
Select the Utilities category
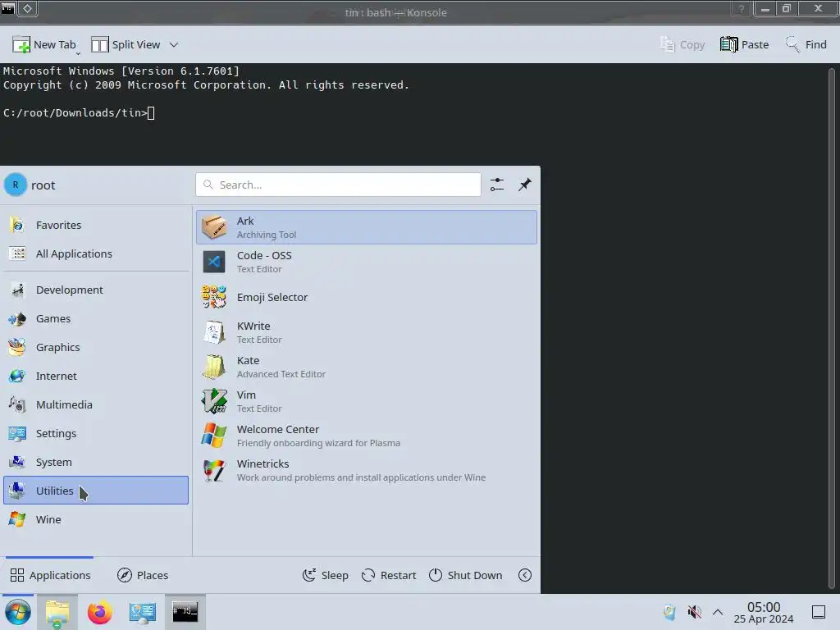tap(96, 491)
